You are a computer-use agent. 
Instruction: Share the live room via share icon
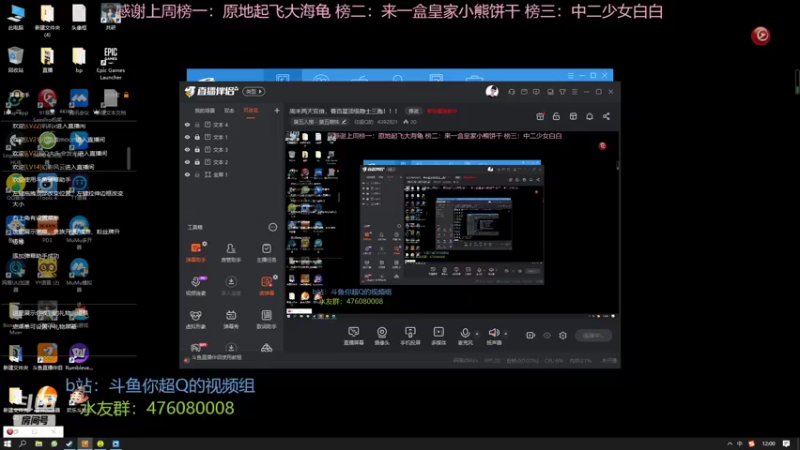point(606,116)
